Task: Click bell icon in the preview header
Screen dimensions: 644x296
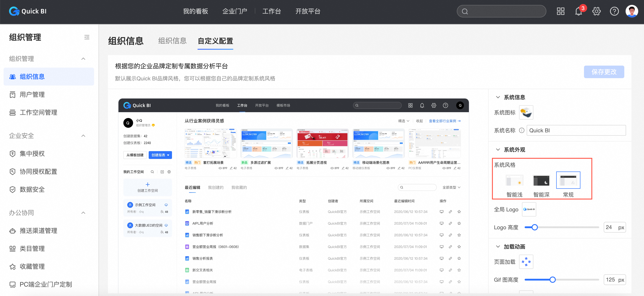Action: pos(422,105)
